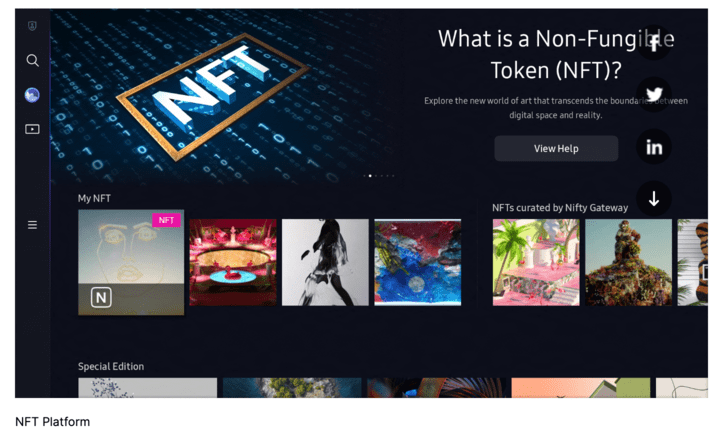Select the highlighted carousel pagination dot
This screenshot has width=724, height=435.
(370, 176)
